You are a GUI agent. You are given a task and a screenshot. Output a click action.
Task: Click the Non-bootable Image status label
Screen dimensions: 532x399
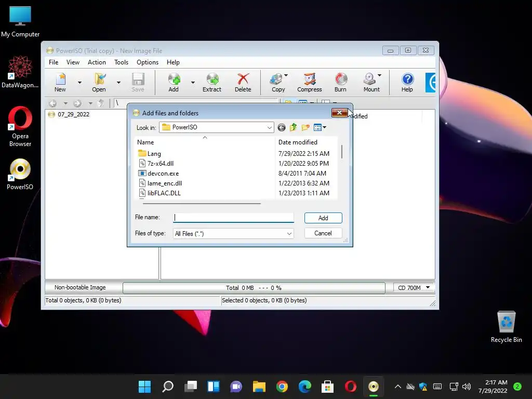tap(80, 287)
